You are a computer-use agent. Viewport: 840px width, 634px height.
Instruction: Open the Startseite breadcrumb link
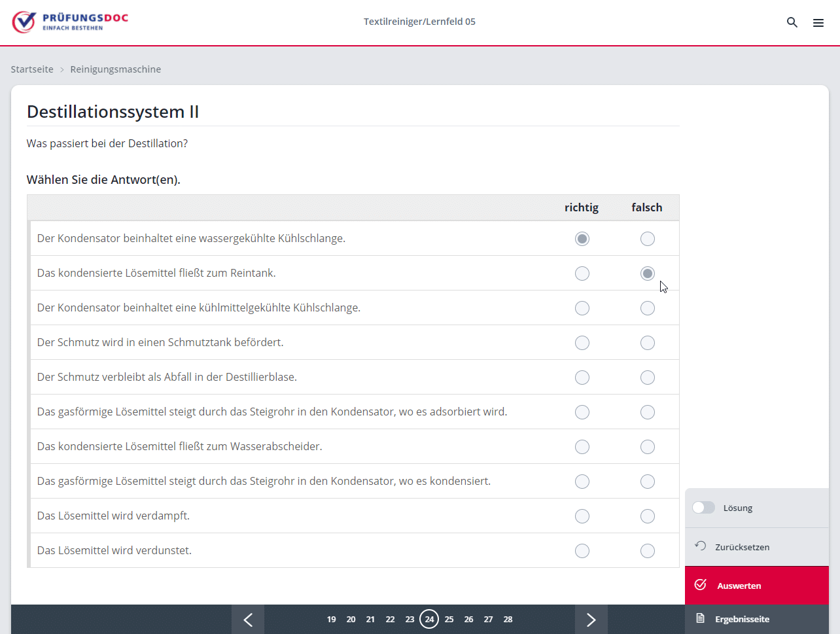[x=32, y=69]
